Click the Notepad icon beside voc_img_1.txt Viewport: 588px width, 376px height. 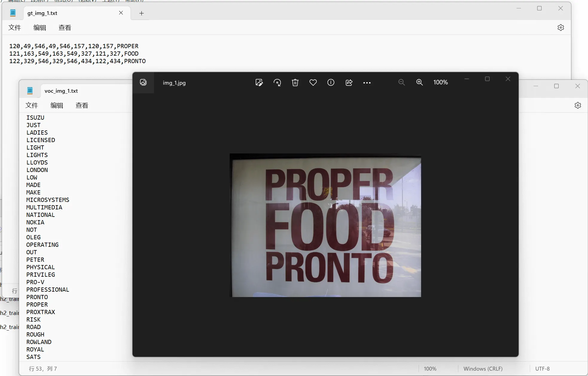30,91
